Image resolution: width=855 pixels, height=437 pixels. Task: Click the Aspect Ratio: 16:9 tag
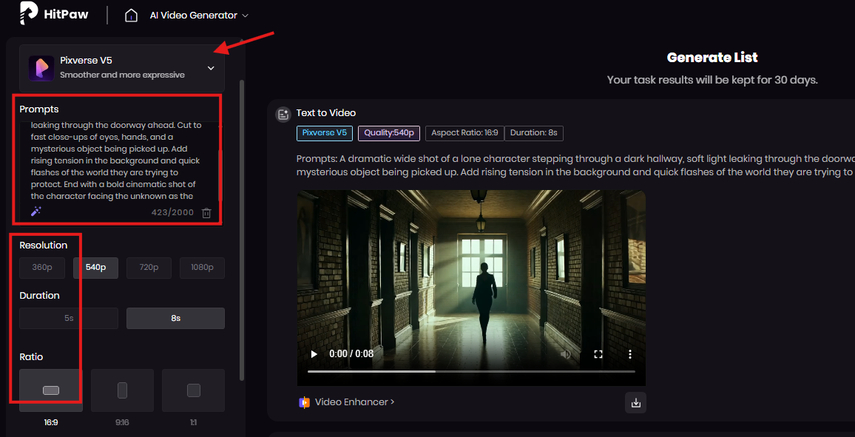(x=465, y=133)
